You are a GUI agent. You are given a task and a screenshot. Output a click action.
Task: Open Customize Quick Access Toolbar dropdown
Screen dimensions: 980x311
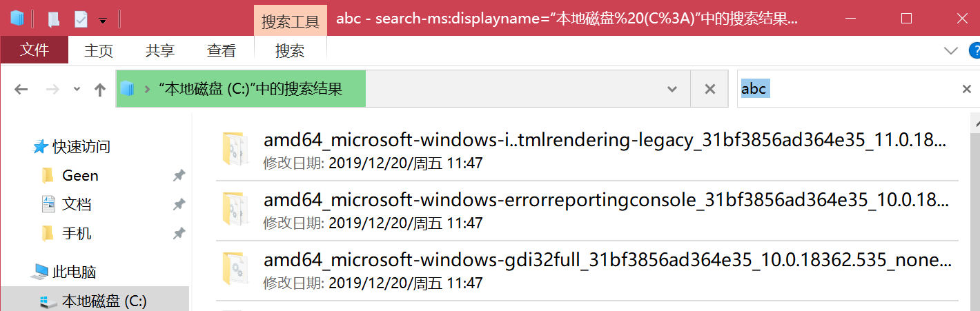tap(103, 21)
